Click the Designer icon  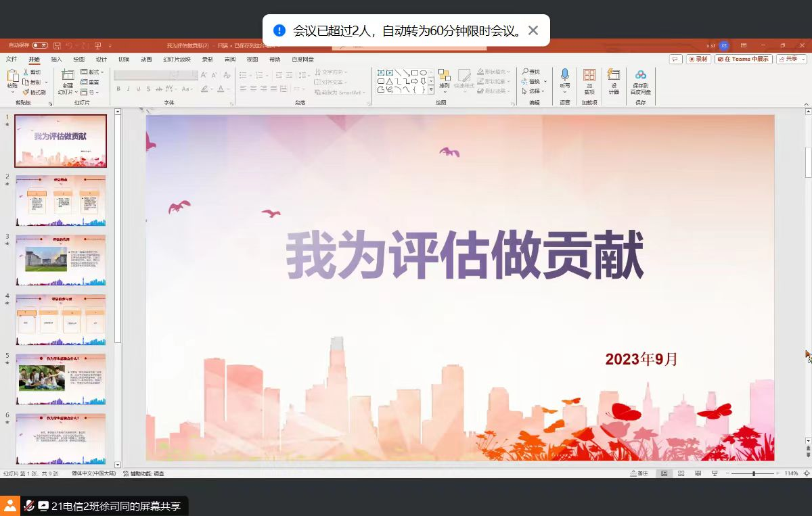point(614,75)
